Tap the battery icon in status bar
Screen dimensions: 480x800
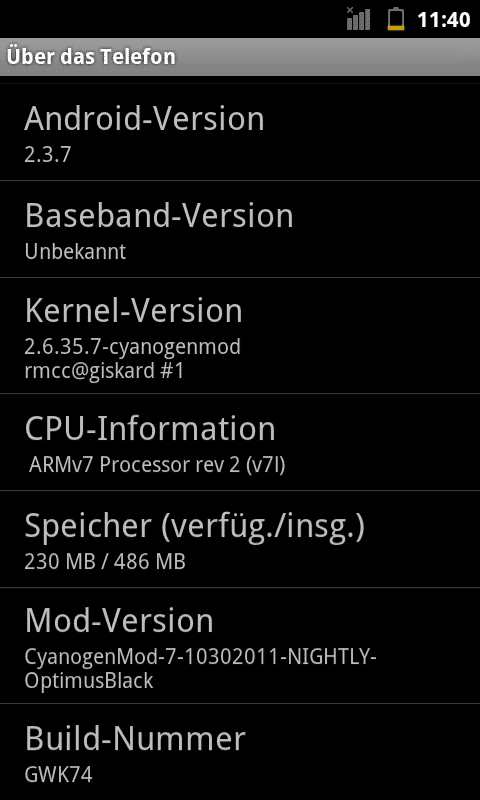(396, 19)
